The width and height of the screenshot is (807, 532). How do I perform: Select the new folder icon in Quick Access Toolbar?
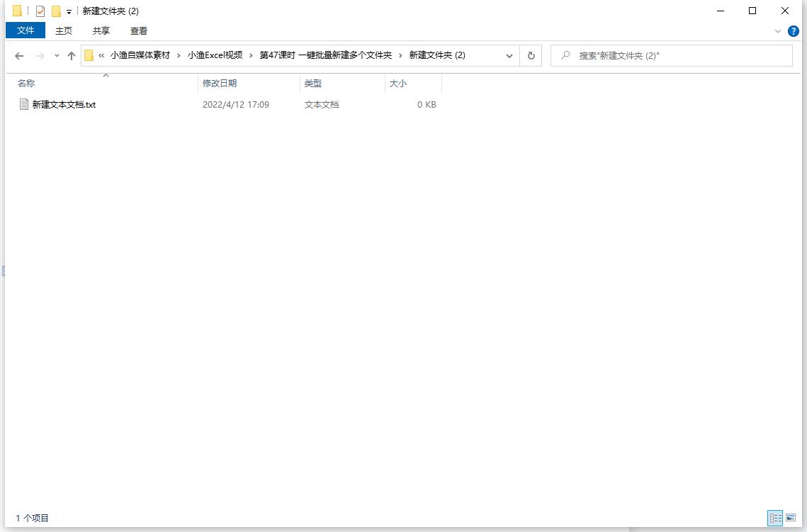click(x=56, y=11)
